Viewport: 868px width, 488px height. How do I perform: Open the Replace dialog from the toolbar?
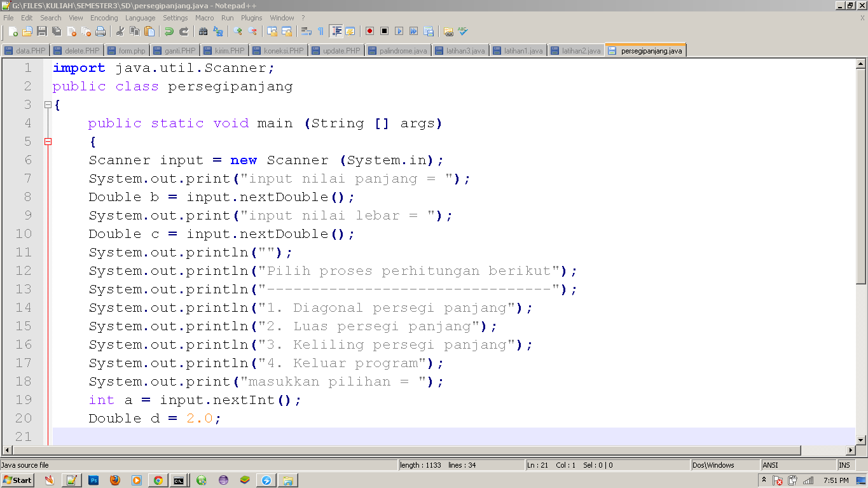pos(217,31)
